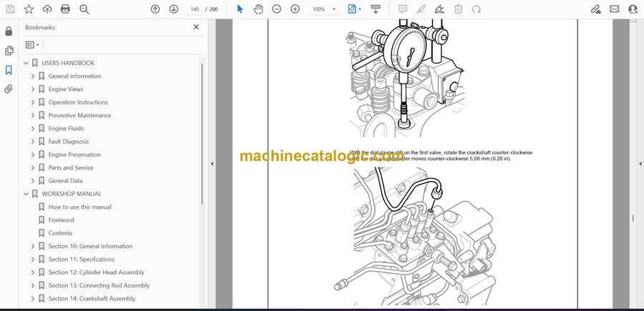Image resolution: width=644 pixels, height=311 pixels.
Task: Open the 100% zoom level dropdown
Action: point(333,9)
